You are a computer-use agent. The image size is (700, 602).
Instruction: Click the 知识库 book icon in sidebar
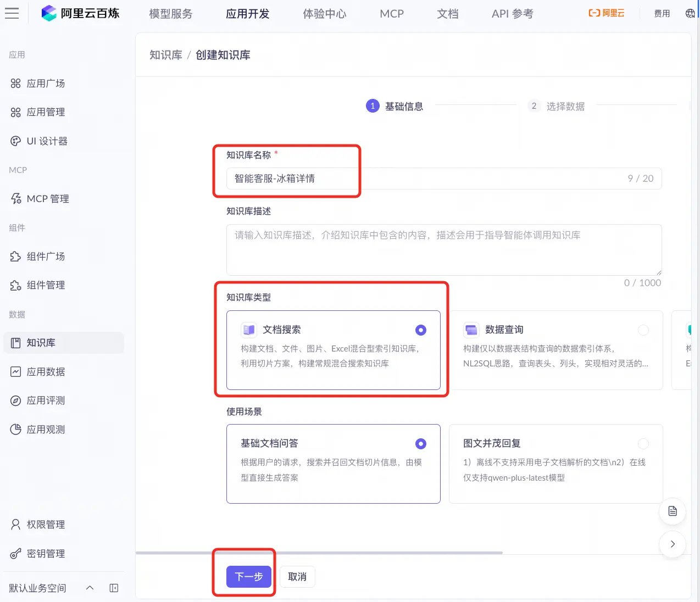[15, 343]
